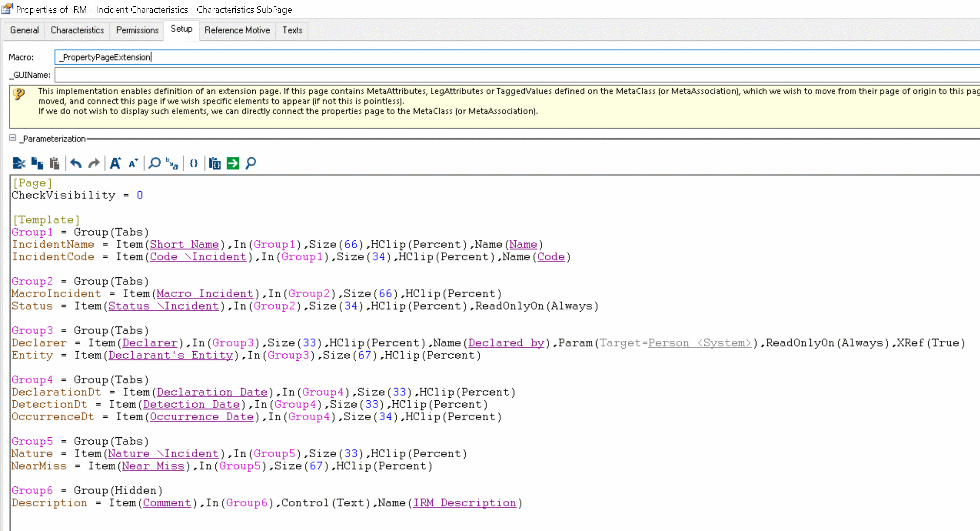Image resolution: width=980 pixels, height=531 pixels.
Task: Click the Near Miss link
Action: click(153, 466)
